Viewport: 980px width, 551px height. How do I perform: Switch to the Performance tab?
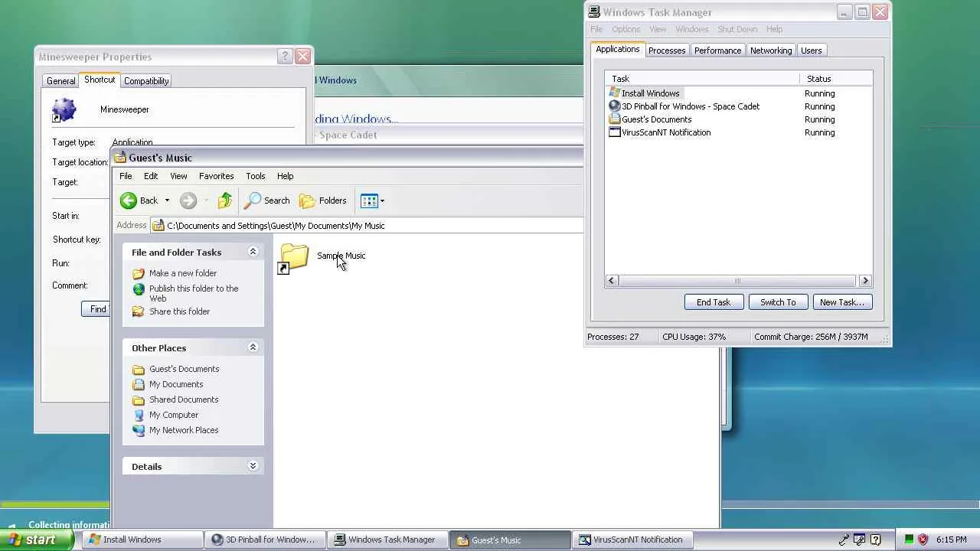coord(717,51)
